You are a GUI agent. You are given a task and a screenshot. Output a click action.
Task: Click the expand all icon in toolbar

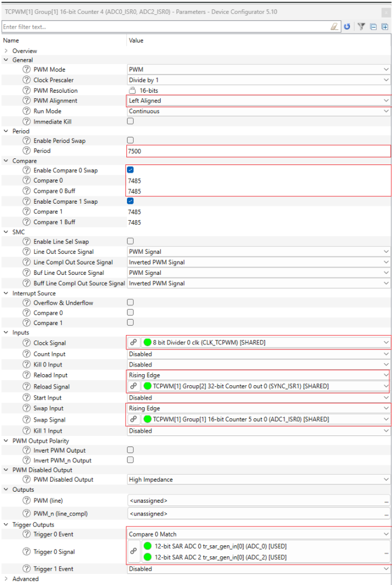[384, 26]
